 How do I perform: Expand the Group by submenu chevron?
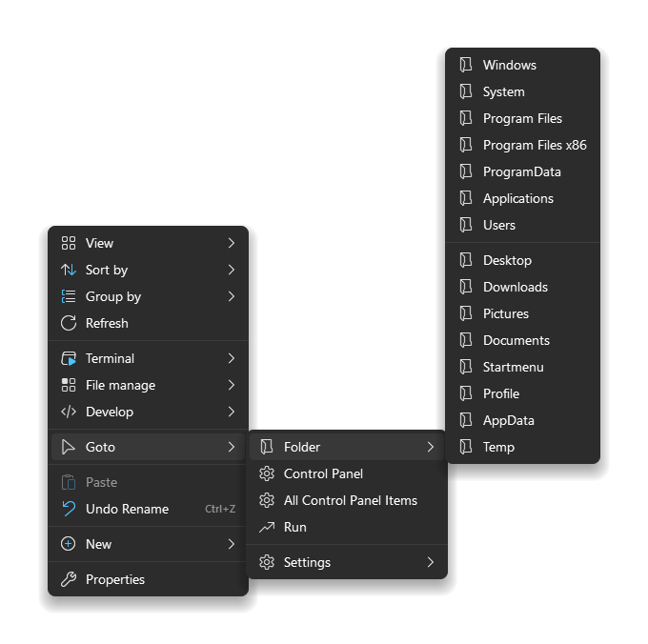pyautogui.click(x=232, y=296)
